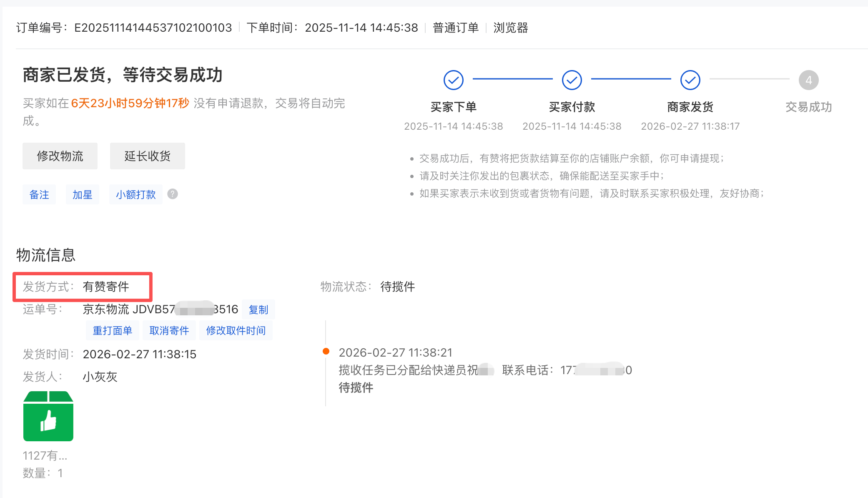Screen dimensions: 868x498
Task: Click the order number E20251114144537102100103
Action: (153, 28)
